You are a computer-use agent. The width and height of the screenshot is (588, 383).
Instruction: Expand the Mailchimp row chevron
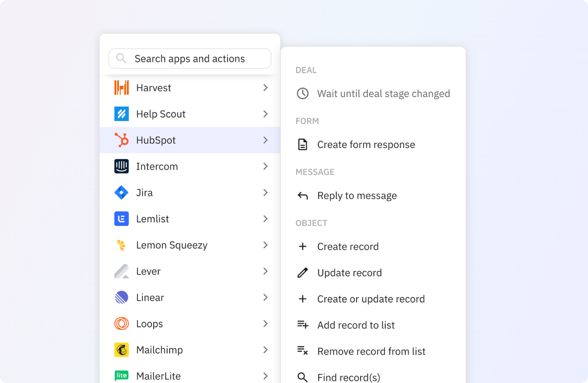(x=265, y=350)
